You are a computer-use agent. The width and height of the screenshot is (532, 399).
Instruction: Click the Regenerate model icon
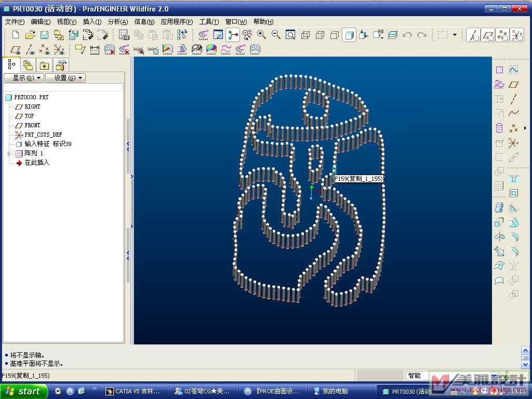(182, 35)
